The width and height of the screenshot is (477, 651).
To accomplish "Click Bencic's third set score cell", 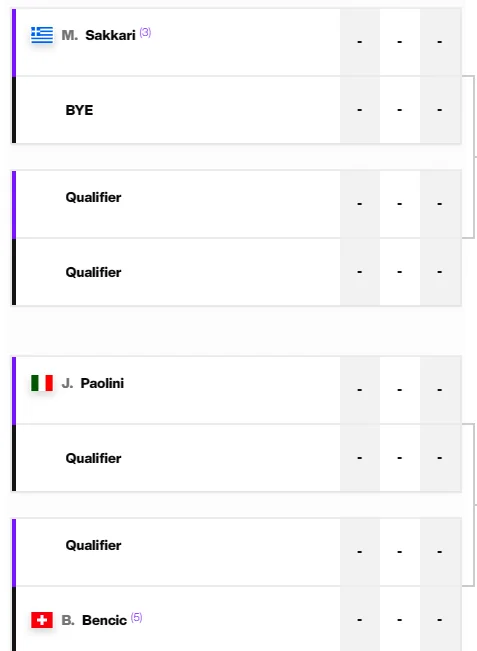I will [x=440, y=620].
